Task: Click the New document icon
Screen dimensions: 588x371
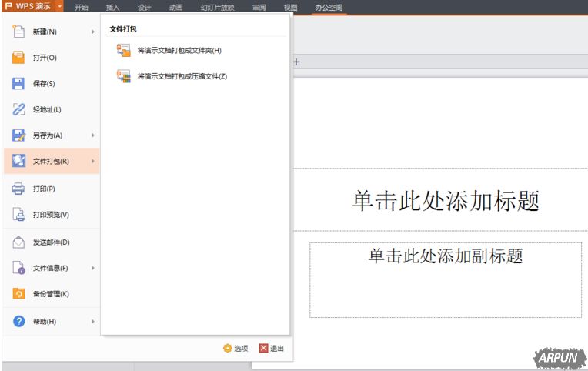Action: 18,32
